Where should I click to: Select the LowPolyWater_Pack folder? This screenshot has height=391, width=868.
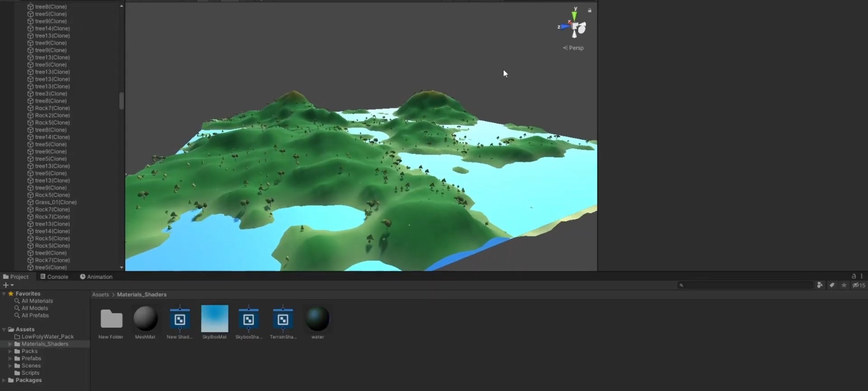(44, 337)
